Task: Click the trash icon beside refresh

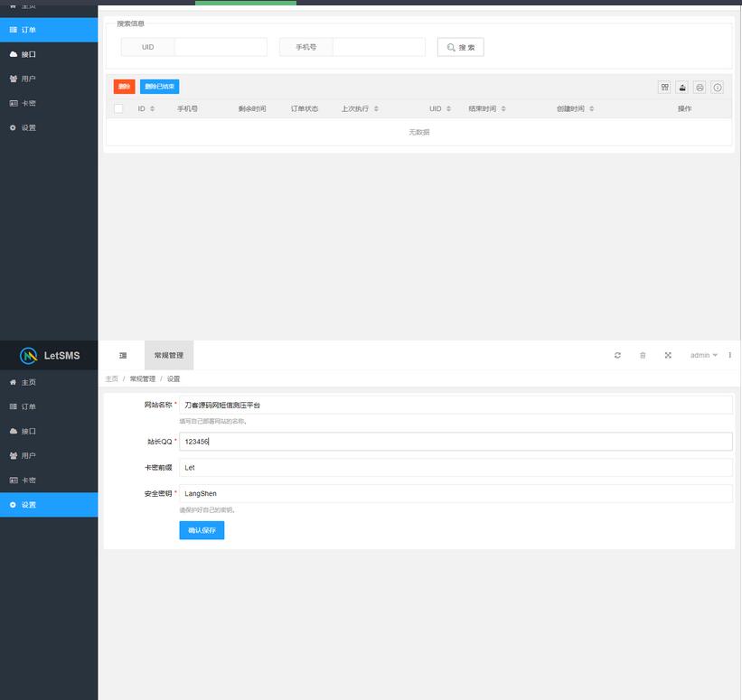Action: pos(643,356)
